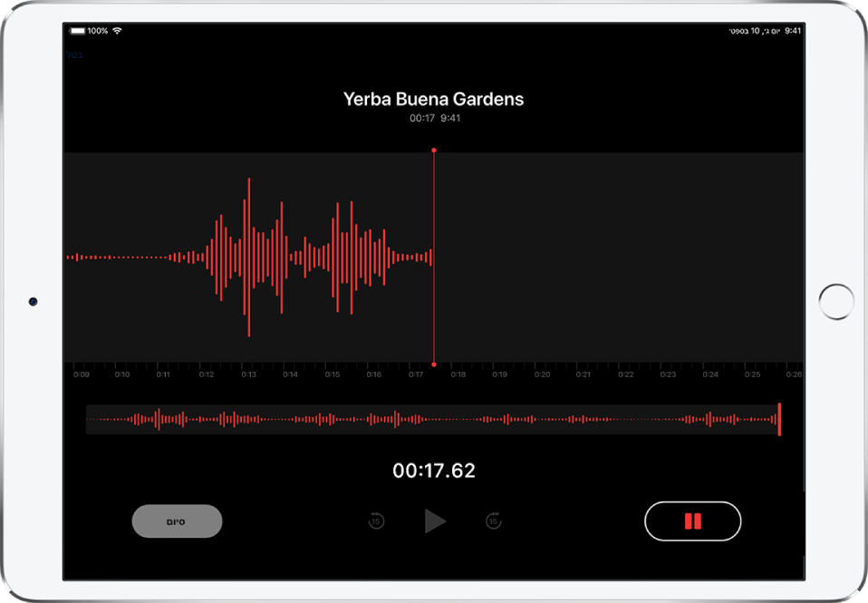Tap the iPad Home button
The image size is (868, 603).
pyautogui.click(x=836, y=301)
